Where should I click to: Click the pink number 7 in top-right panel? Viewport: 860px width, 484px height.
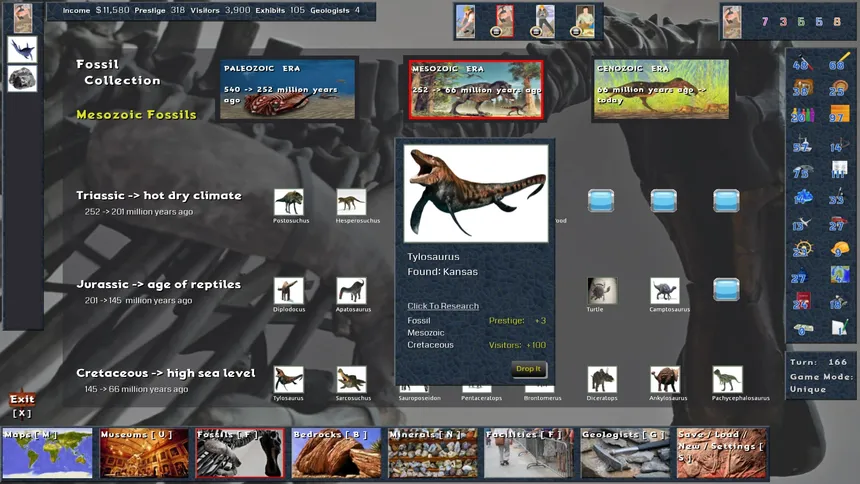pyautogui.click(x=765, y=22)
